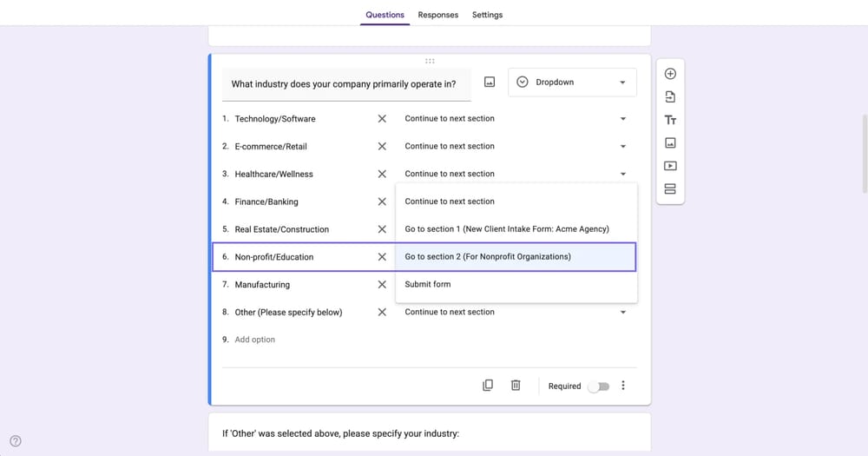Click the Add image sidebar icon
868x456 pixels.
(670, 143)
